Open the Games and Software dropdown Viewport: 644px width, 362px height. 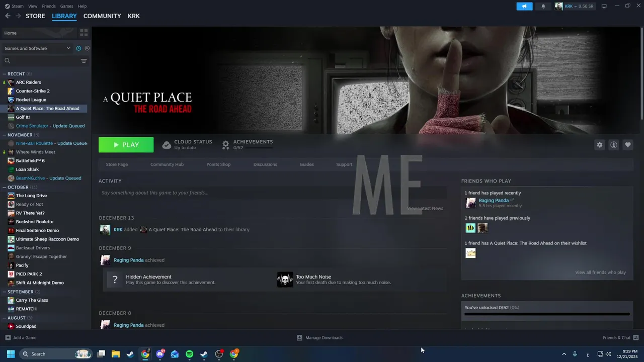point(37,48)
